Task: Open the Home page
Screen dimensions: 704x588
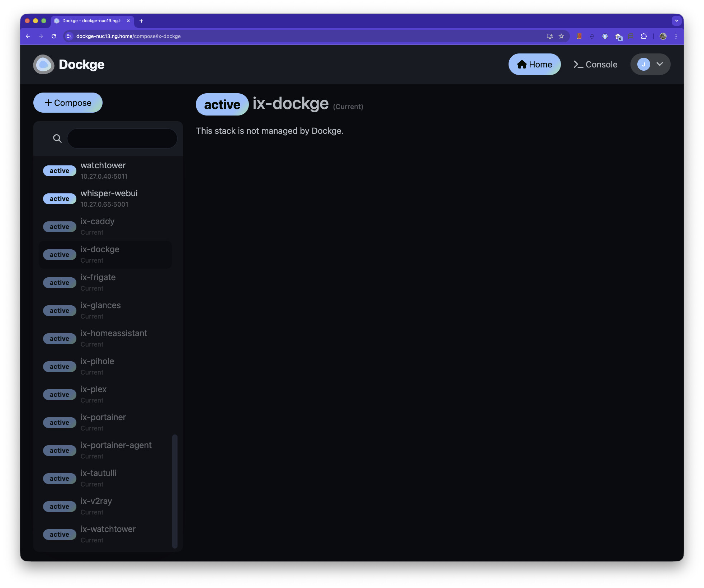Action: pos(534,65)
